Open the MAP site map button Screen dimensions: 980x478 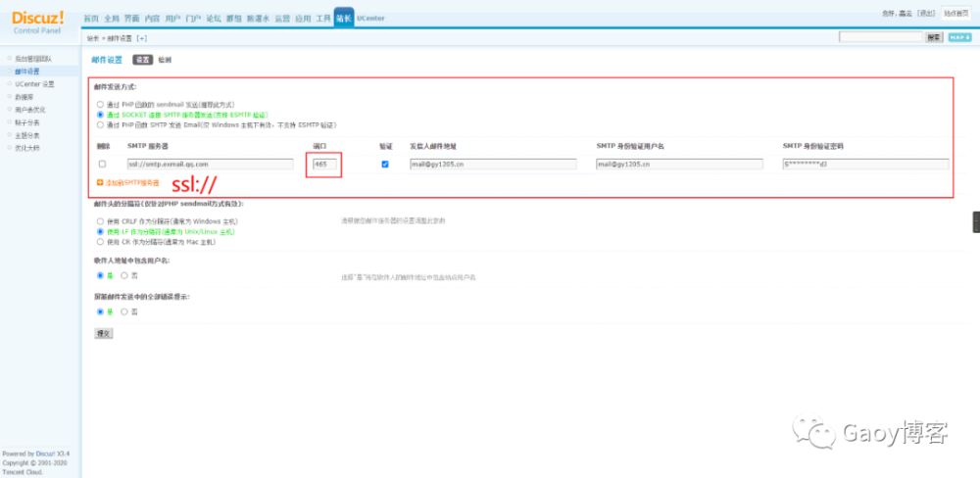point(960,37)
